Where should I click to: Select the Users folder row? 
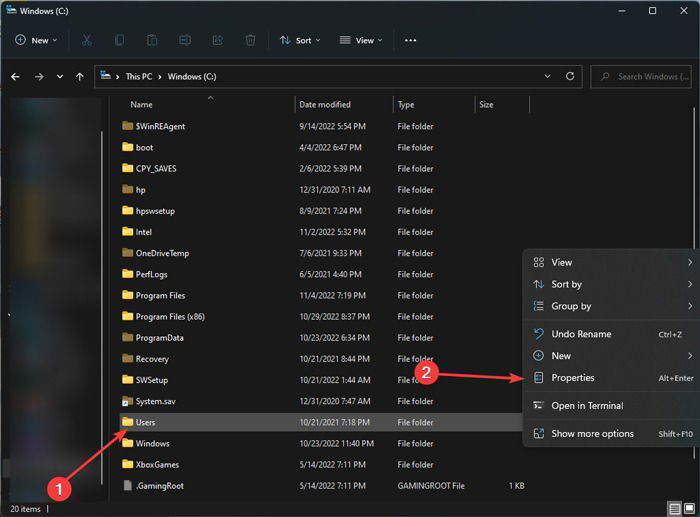[x=321, y=422]
